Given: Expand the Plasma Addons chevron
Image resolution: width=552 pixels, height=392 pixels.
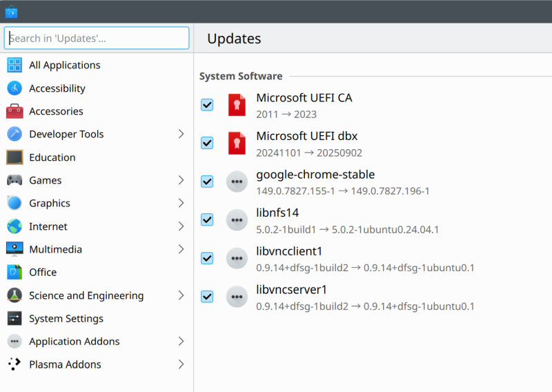Looking at the screenshot, I should pos(181,364).
